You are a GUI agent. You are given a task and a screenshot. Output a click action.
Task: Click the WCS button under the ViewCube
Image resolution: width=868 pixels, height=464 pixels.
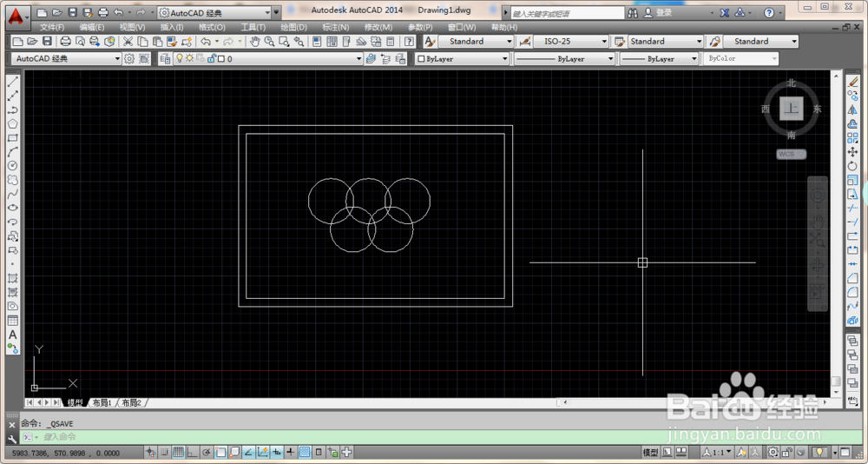791,154
